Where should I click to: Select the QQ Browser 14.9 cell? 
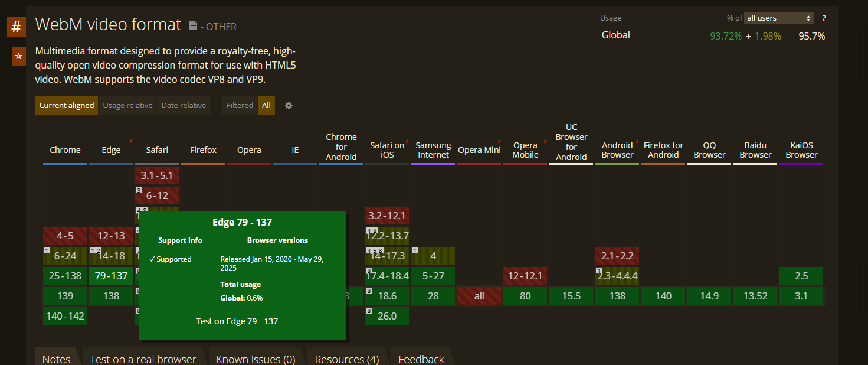click(709, 296)
